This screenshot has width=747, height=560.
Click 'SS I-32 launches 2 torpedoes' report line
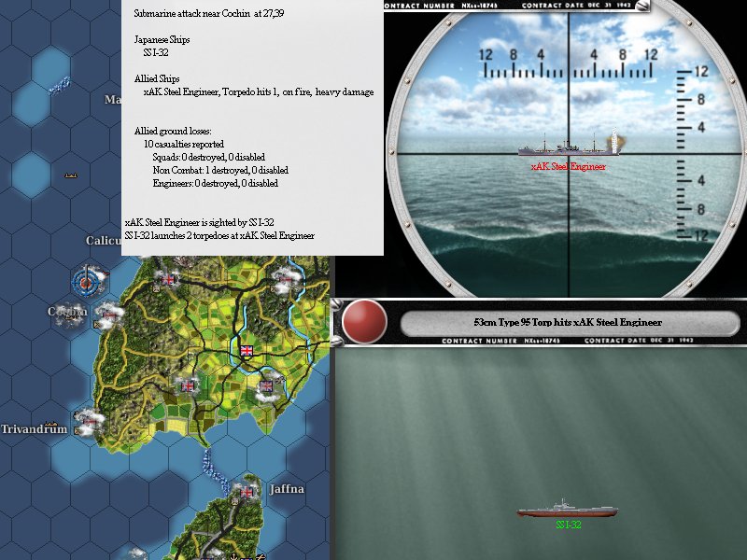tap(219, 236)
